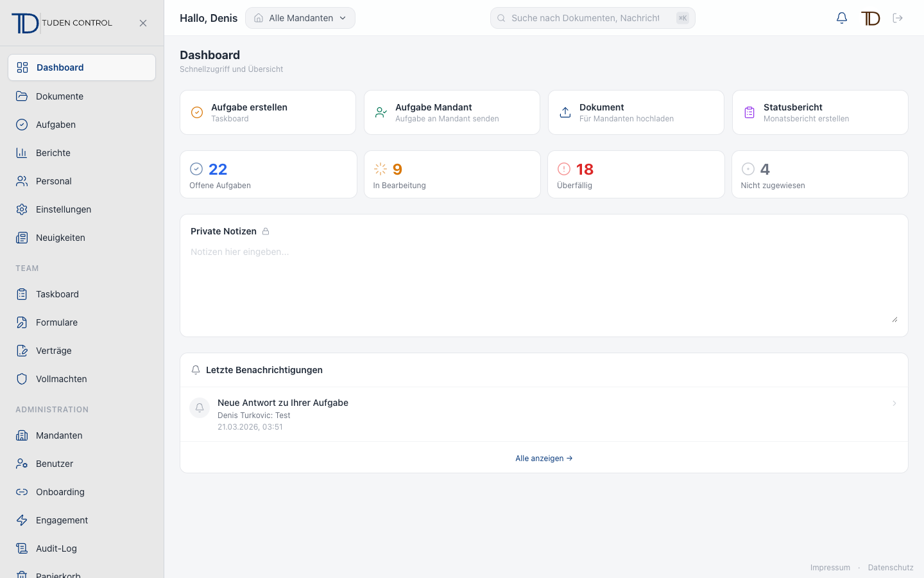Screen dimensions: 924x578
Task: Click the Alle anzeigen link
Action: point(544,459)
